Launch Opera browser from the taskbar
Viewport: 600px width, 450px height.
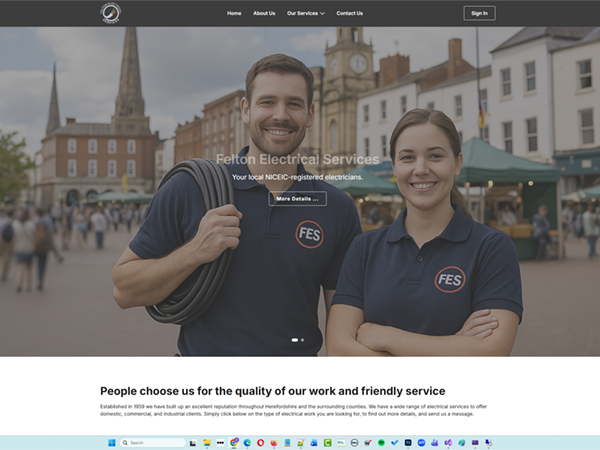[261, 443]
